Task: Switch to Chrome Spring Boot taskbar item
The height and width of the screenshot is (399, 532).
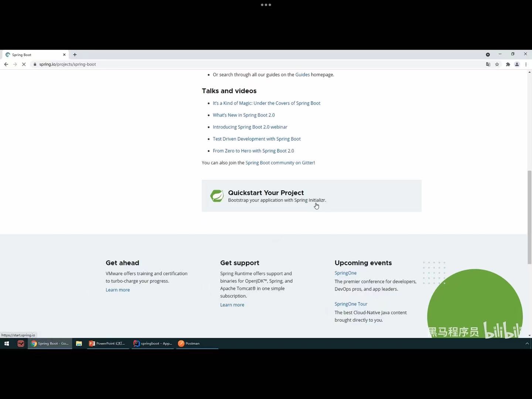Action: tap(50, 344)
